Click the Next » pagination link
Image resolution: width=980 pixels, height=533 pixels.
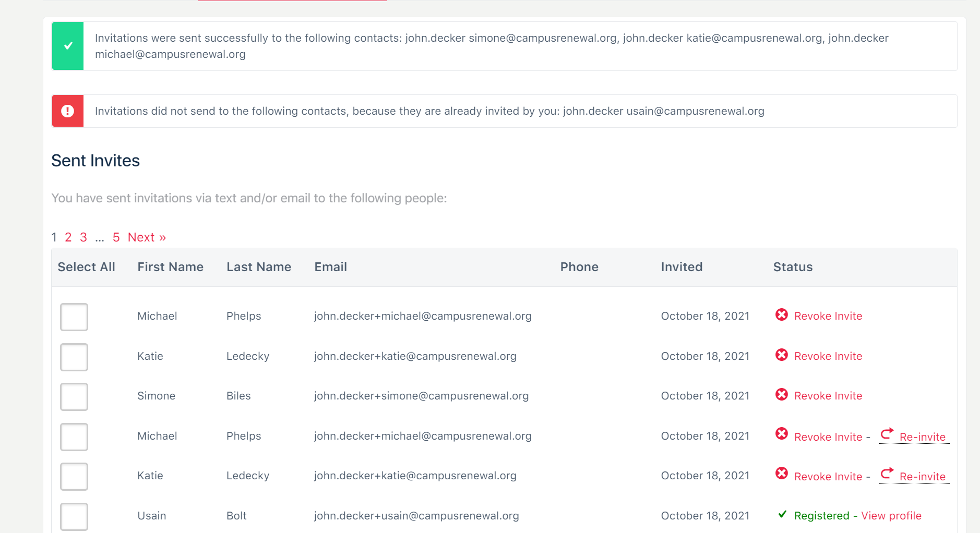tap(147, 237)
